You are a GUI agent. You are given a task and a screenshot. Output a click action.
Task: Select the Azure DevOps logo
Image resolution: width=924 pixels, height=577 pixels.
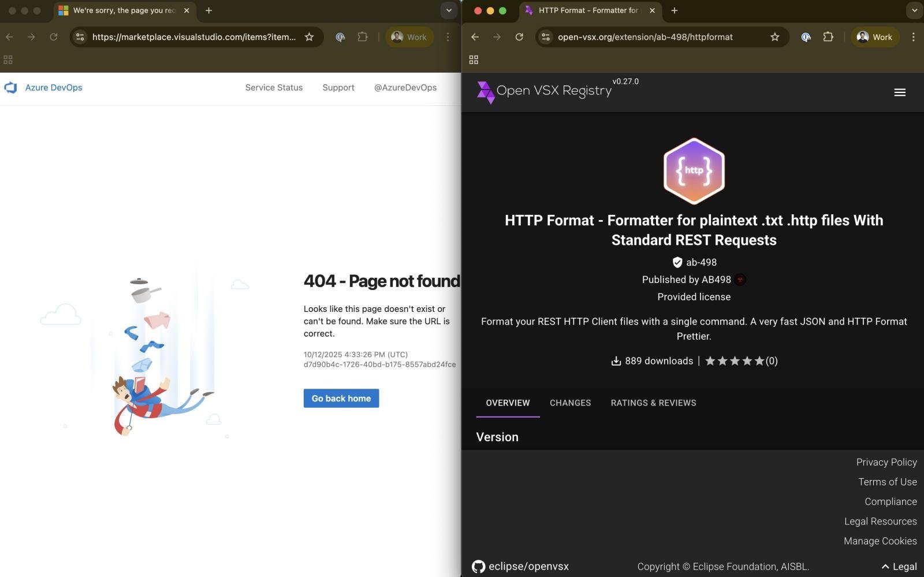tap(10, 87)
